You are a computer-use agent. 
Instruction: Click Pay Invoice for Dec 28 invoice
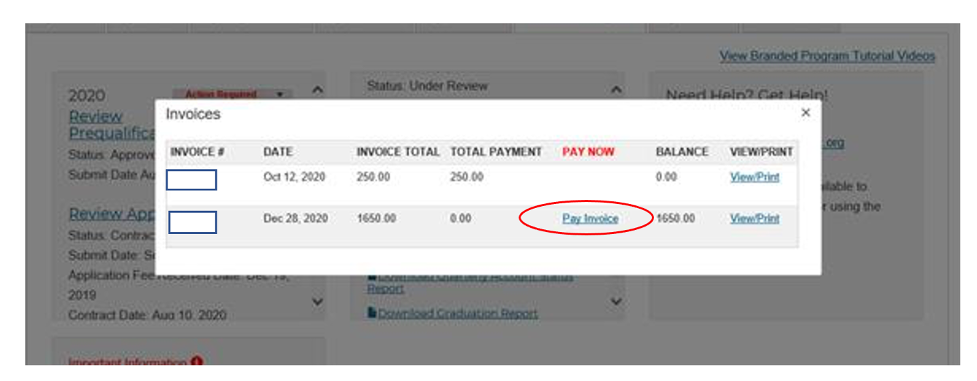[x=590, y=219]
